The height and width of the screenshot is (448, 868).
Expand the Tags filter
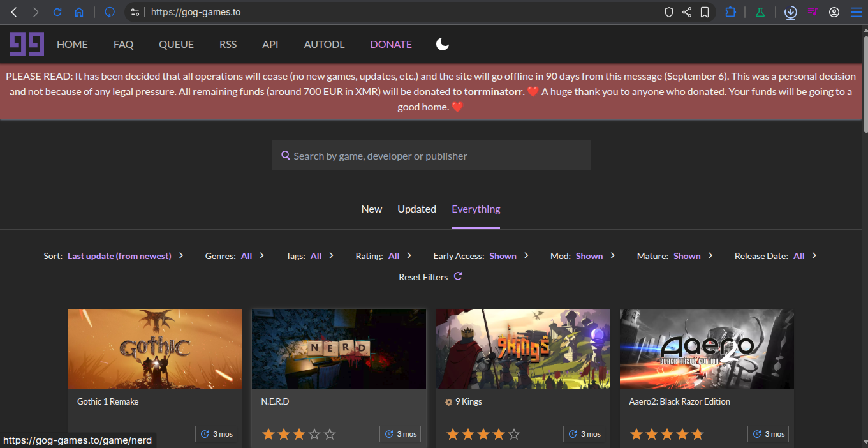click(x=310, y=256)
